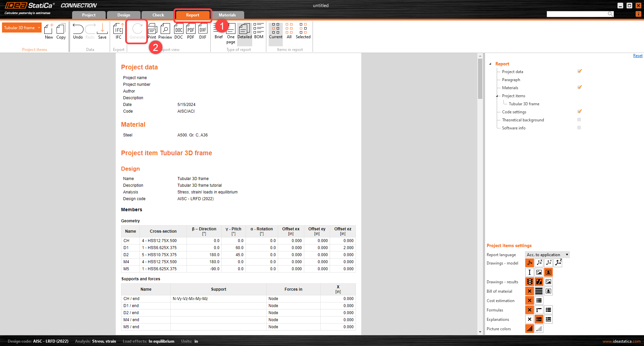The width and height of the screenshot is (644, 346).
Task: Select Tubular 3D frame tree item
Action: [x=524, y=104]
